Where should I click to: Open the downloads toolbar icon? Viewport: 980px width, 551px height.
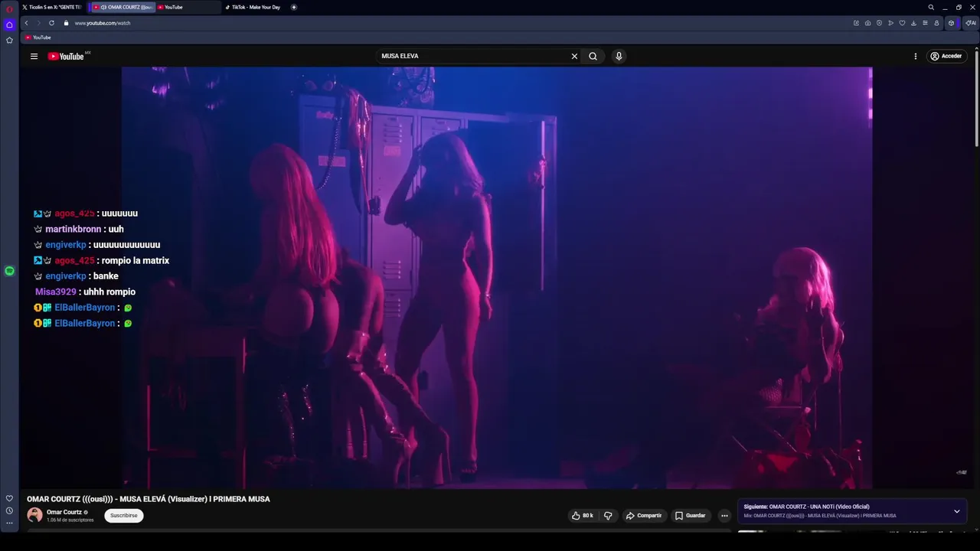(x=913, y=23)
